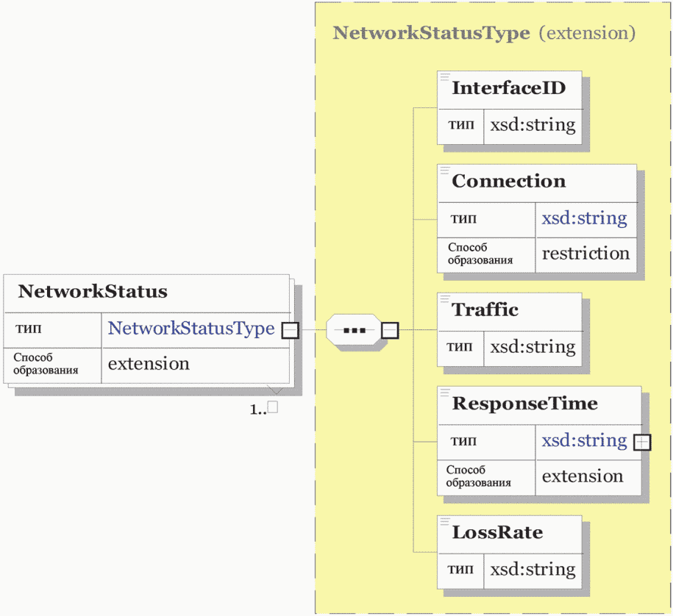673x616 pixels.
Task: Click the unbounded occurrence marker under NetworkStatus
Action: pos(264,408)
